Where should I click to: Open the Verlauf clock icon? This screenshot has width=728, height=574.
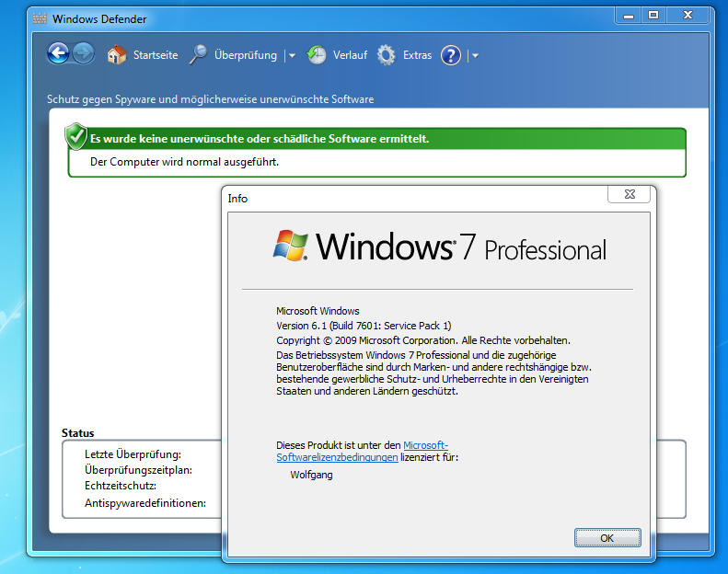(317, 55)
